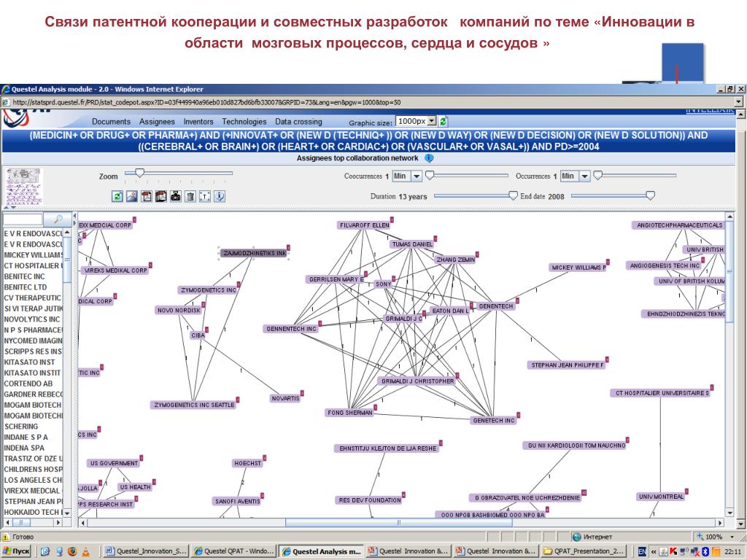
Task: Select the FONG SHERMAN node
Action: tap(350, 413)
